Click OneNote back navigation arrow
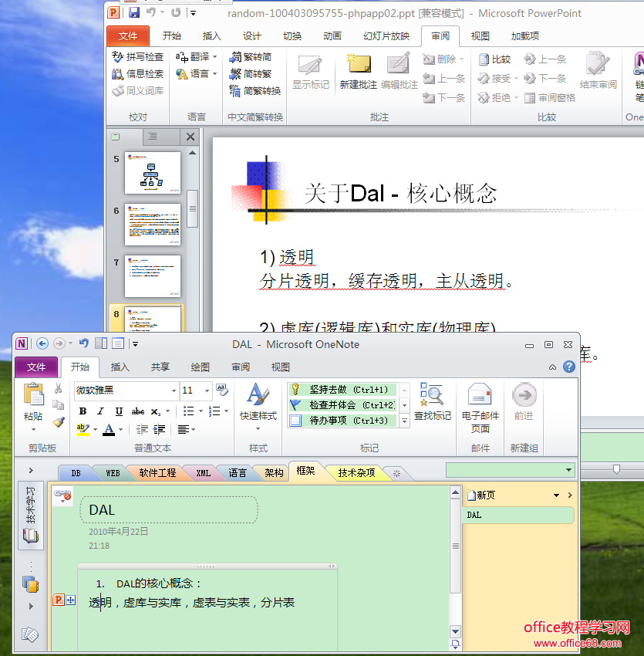 tap(42, 344)
